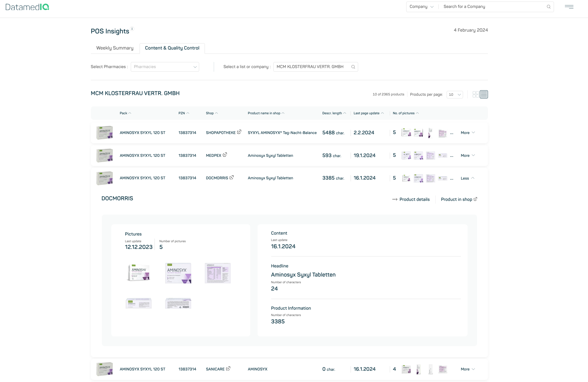588x382 pixels.
Task: Sort by Descr. length column
Action: [334, 113]
